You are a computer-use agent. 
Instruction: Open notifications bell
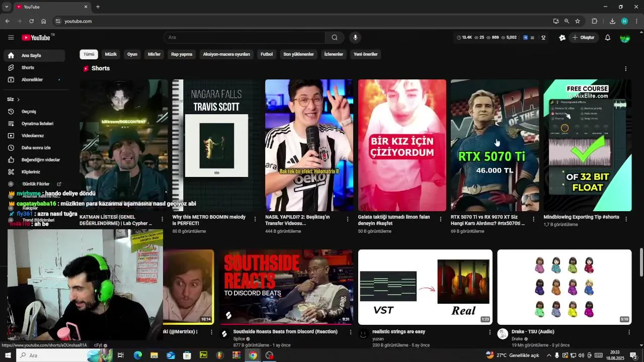[608, 38]
